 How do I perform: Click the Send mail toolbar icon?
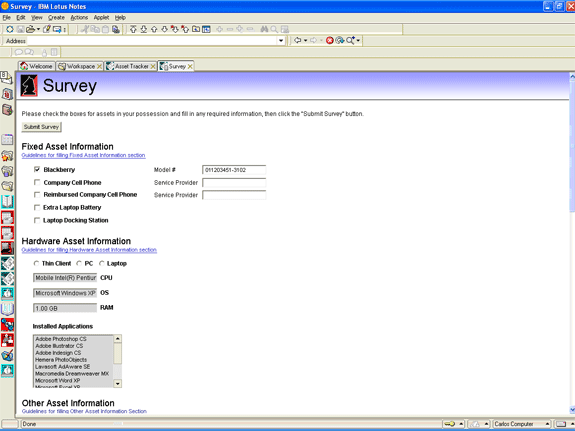coord(57,29)
